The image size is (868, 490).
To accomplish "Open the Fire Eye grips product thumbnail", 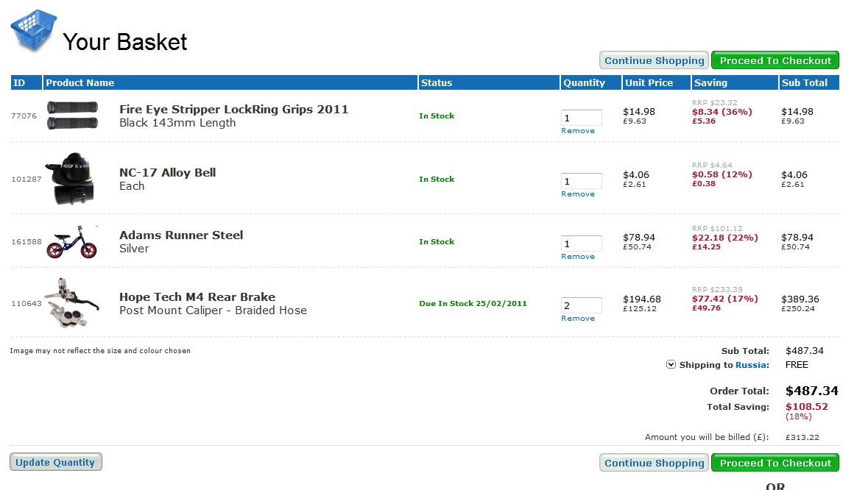I will pos(72,116).
